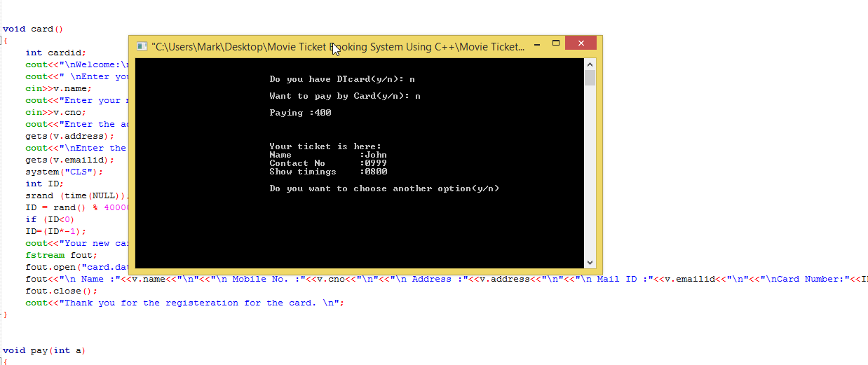The height and width of the screenshot is (365, 868).
Task: Click the "Paying :400" console line
Action: coord(300,113)
